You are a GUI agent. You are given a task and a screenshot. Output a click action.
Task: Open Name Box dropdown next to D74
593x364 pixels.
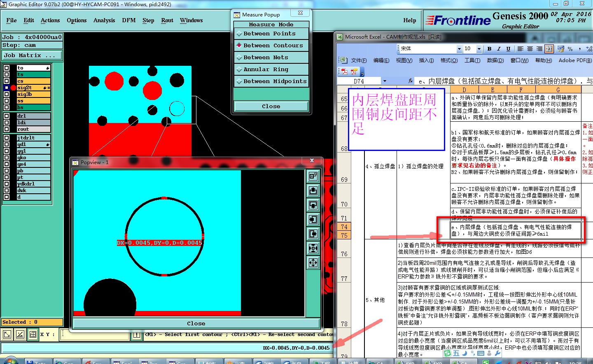[x=385, y=81]
